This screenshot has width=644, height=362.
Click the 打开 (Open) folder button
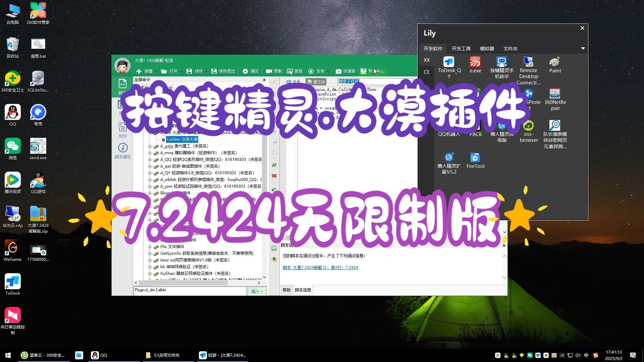(x=169, y=71)
